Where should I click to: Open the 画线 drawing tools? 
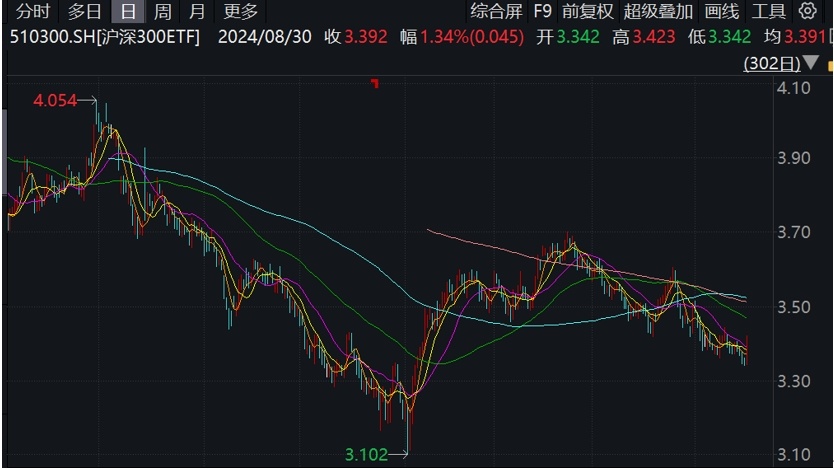[x=721, y=12]
